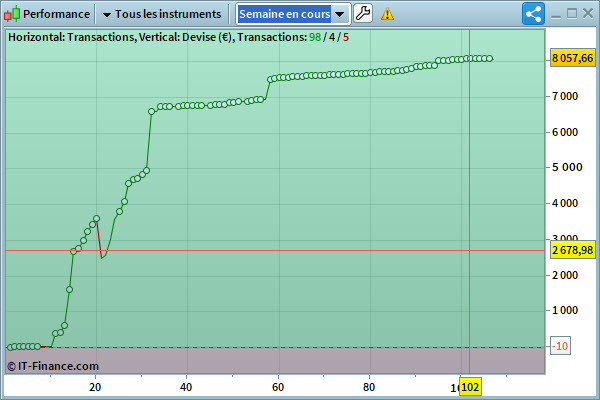Click the Performance candlestick icon

pyautogui.click(x=12, y=14)
